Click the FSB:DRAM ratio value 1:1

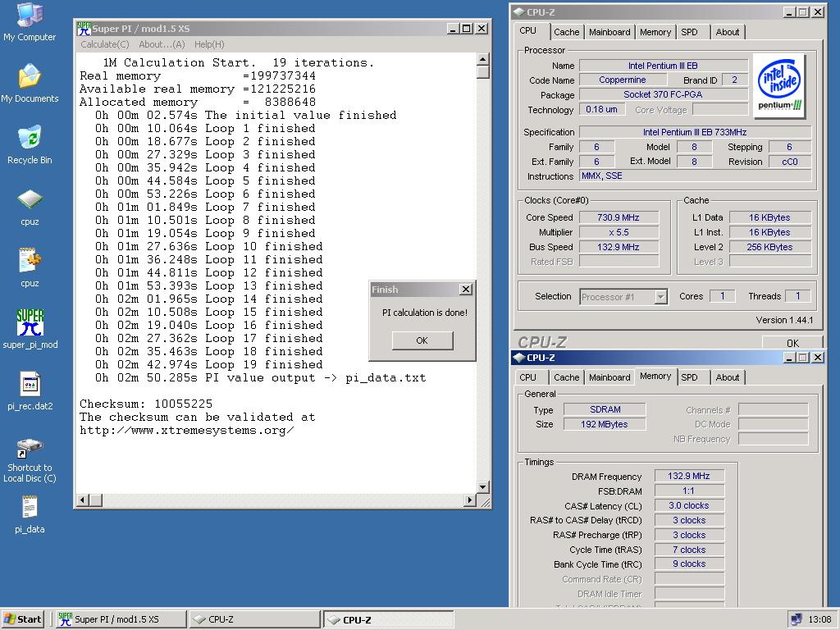click(x=689, y=491)
